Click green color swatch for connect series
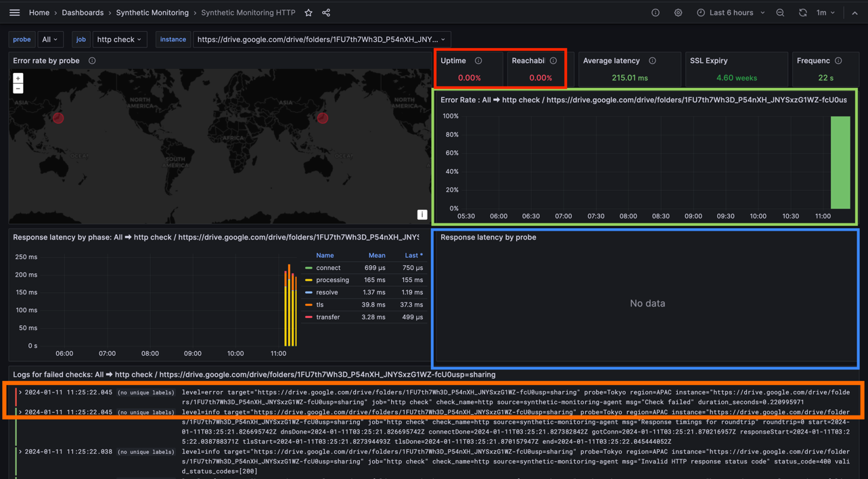Screen dimensions: 868x479 309,268
